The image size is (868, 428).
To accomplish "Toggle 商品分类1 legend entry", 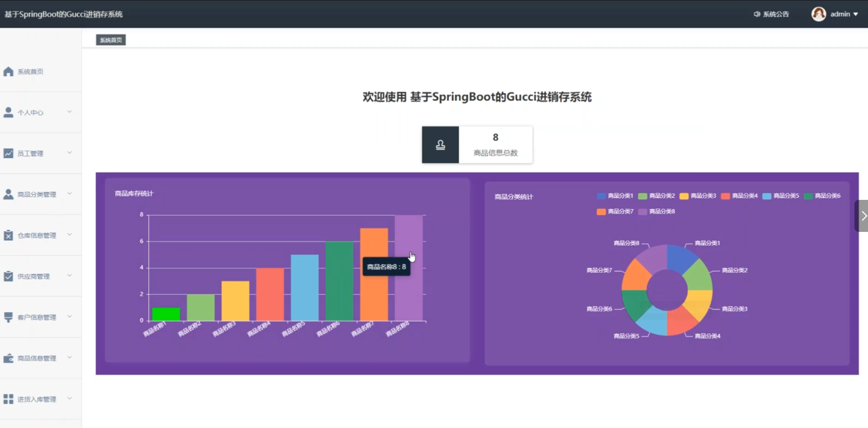I will 615,196.
